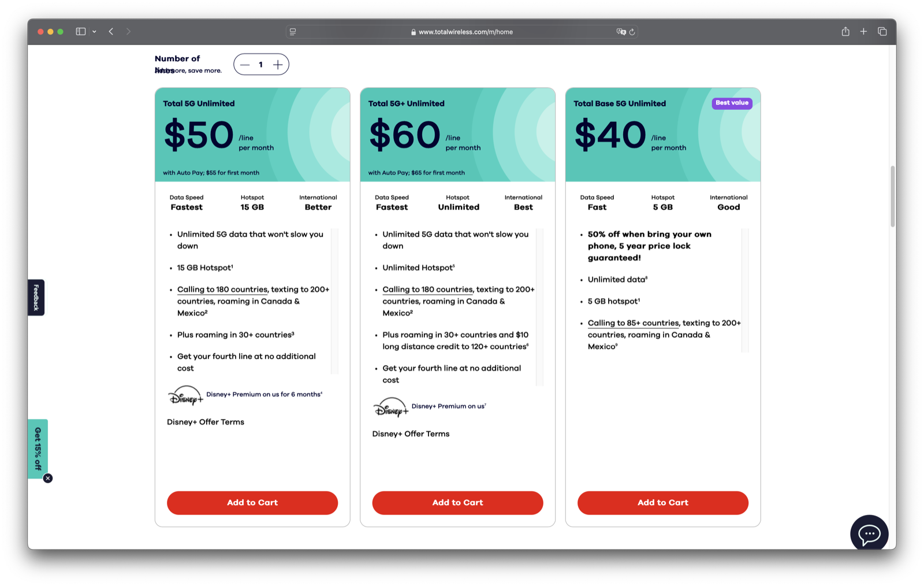Click 'Disney+ Premium on us for 6 months' text
The height and width of the screenshot is (586, 924).
(264, 395)
